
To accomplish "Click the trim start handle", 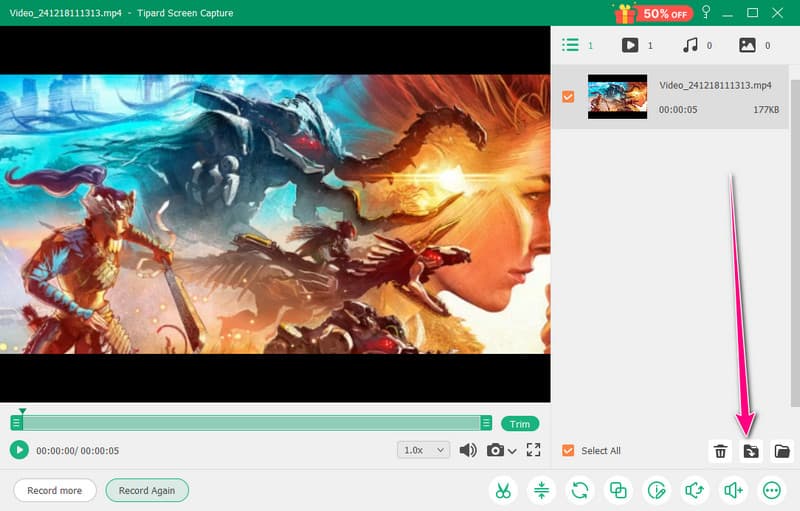I will tap(16, 423).
